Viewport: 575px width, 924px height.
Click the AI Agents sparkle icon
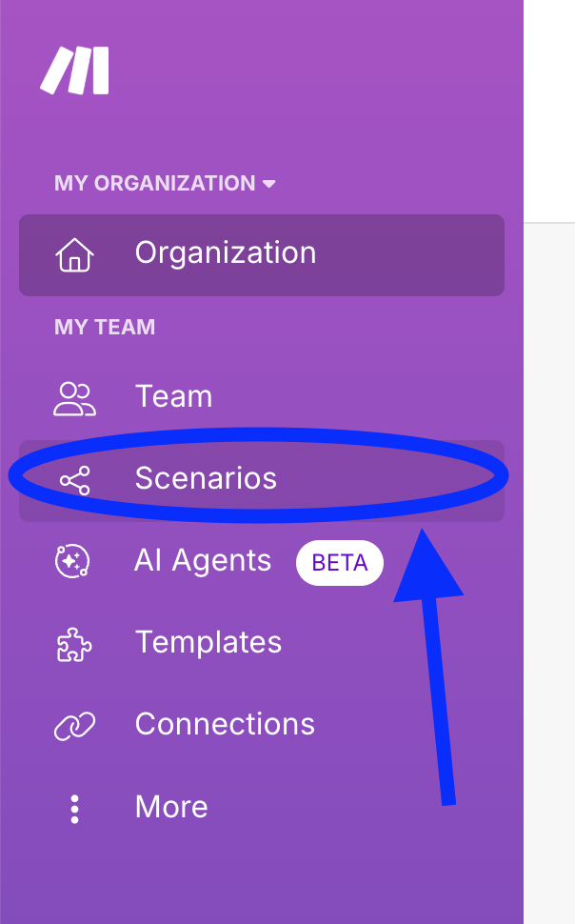tap(75, 561)
